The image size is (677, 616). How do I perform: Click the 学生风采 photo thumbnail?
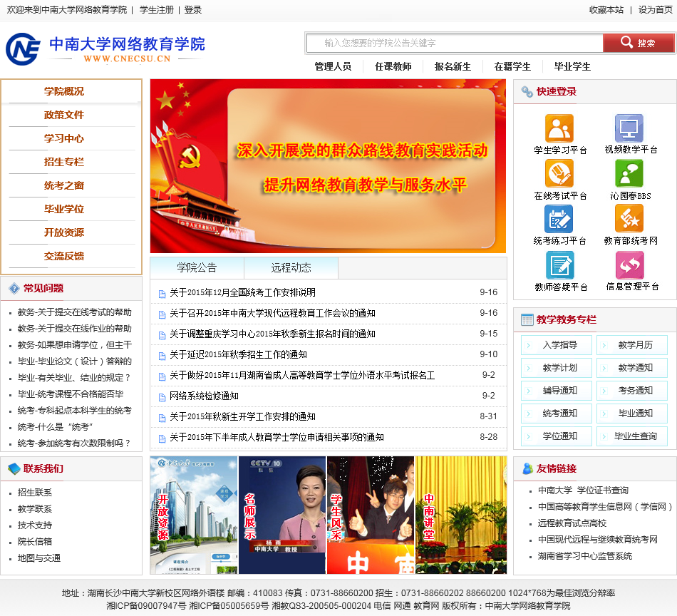[x=371, y=515]
